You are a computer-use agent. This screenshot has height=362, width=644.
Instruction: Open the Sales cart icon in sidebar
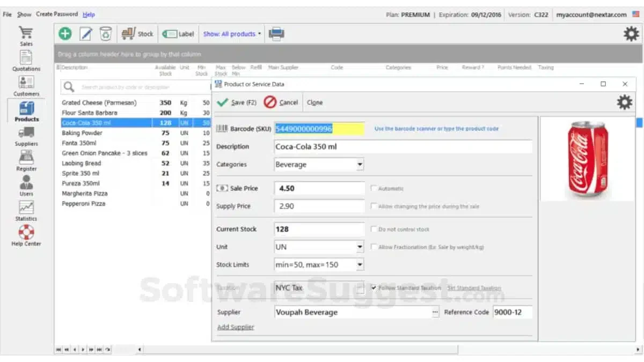(26, 32)
